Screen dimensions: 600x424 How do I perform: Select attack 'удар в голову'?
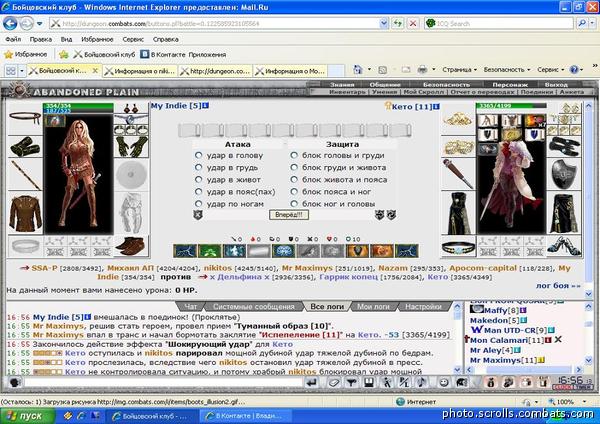pos(198,155)
